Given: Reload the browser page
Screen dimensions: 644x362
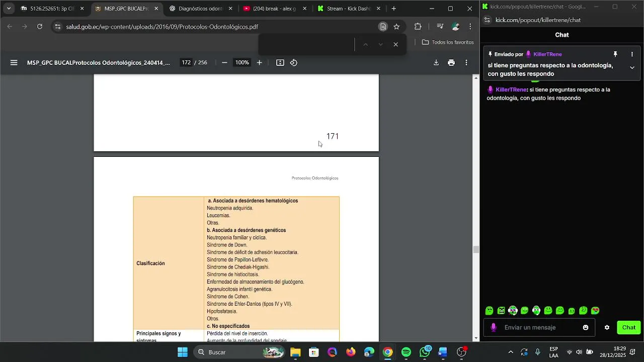Looking at the screenshot, I should coord(40,27).
